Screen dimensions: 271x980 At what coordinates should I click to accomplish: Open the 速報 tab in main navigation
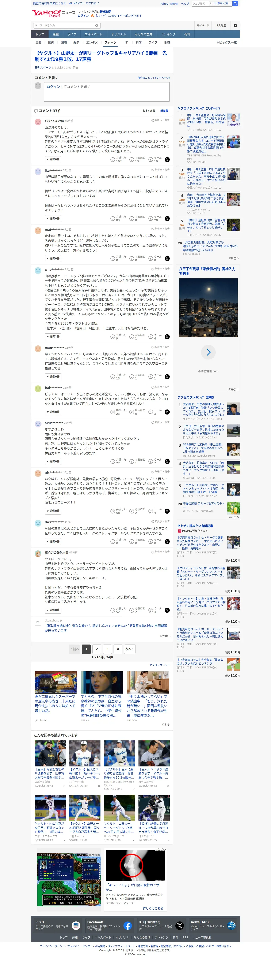coord(56,34)
